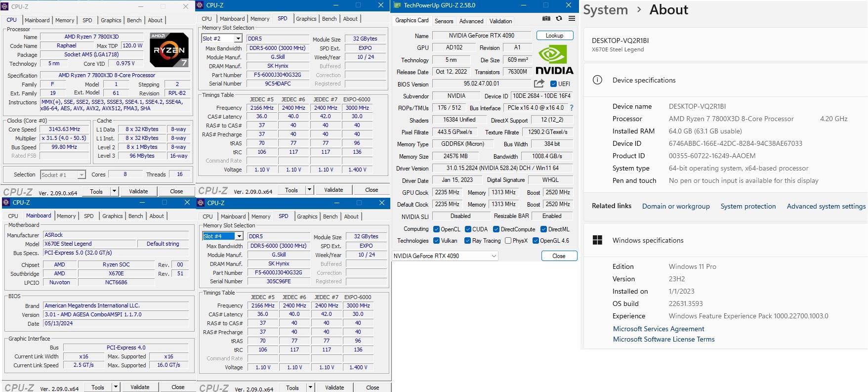Toggle the CUDA checkbox
This screenshot has width=868, height=392.
click(x=467, y=229)
